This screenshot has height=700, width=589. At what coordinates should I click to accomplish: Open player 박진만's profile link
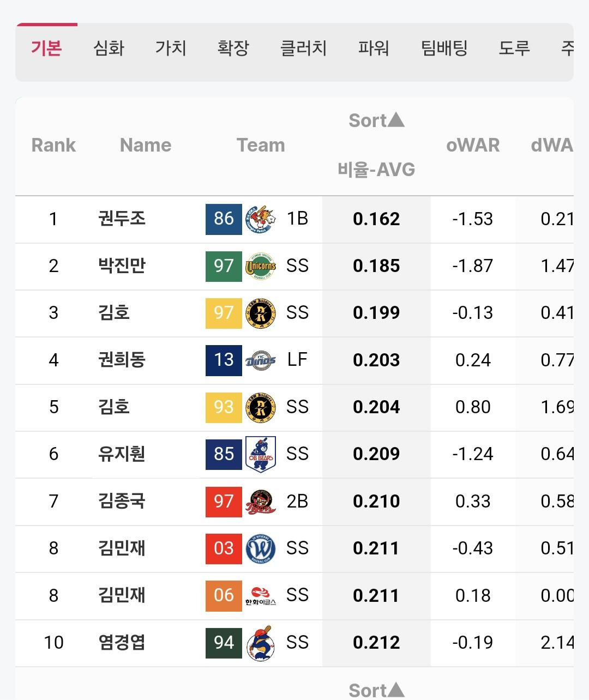[x=122, y=266]
